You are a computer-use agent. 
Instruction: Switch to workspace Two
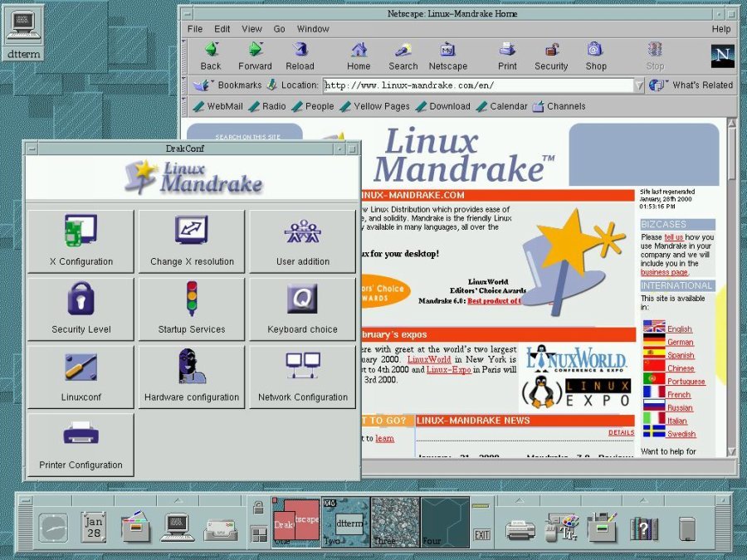point(345,522)
